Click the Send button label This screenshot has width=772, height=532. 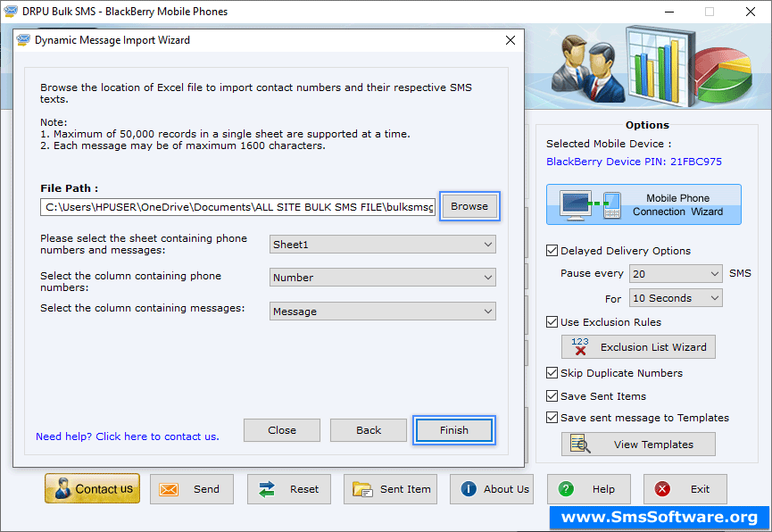coord(206,489)
